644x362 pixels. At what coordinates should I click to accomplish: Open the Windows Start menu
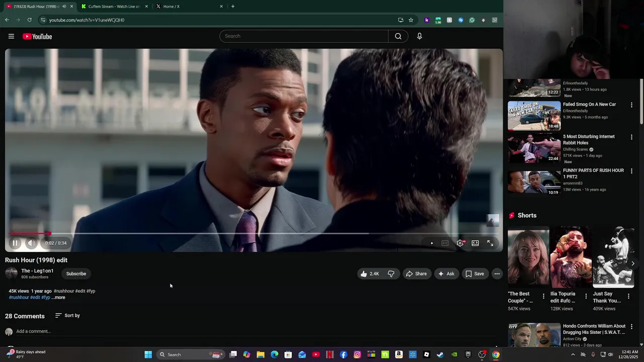coord(148,355)
